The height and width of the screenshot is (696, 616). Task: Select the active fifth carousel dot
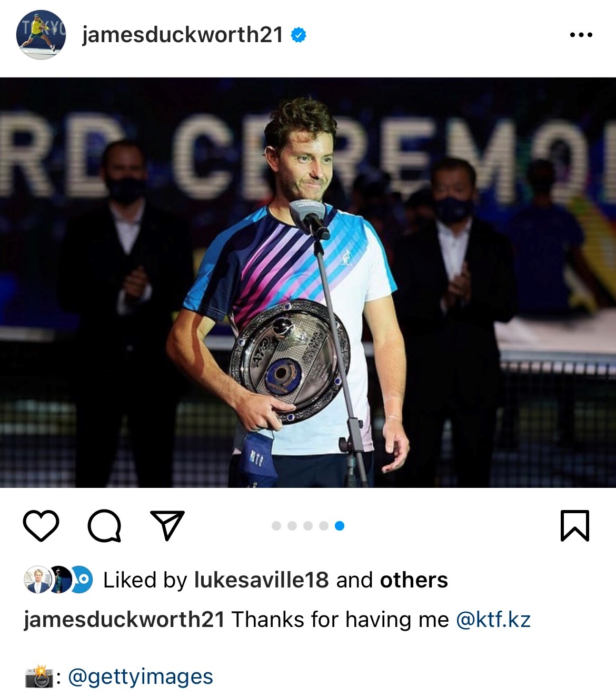coord(340,525)
